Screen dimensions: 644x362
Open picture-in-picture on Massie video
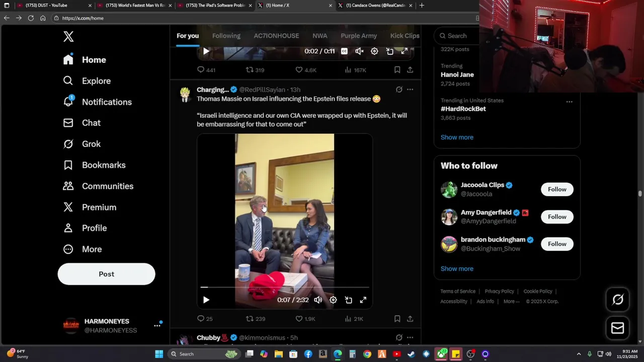tap(348, 300)
